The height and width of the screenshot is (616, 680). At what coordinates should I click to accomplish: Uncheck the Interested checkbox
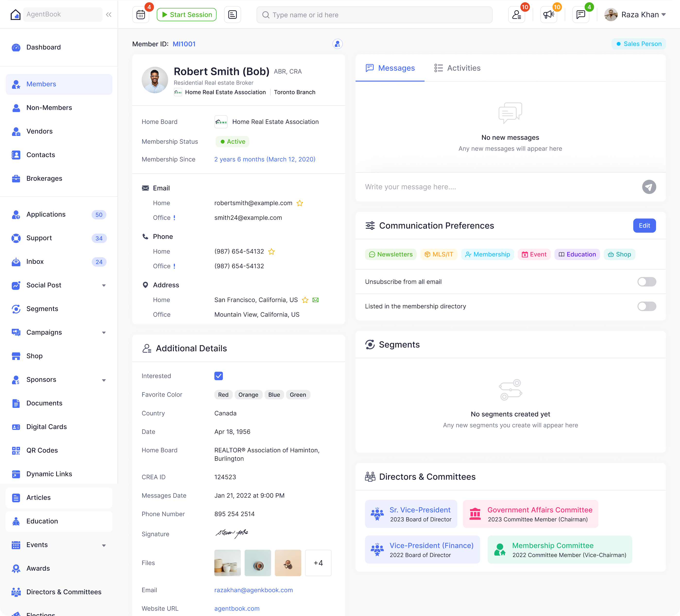(x=219, y=376)
